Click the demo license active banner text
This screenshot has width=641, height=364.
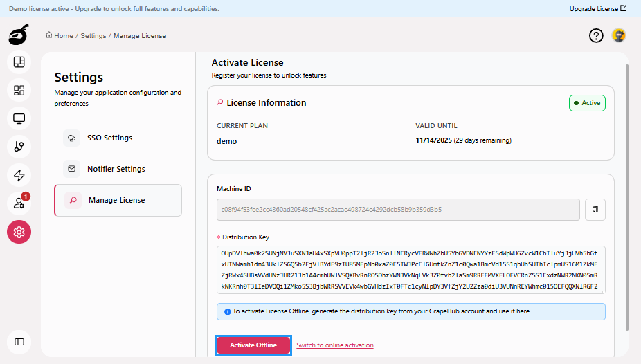pyautogui.click(x=114, y=8)
